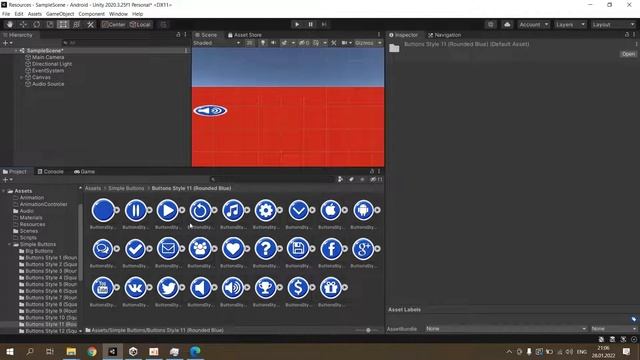Open the Account dropdown
This screenshot has height=360, width=640.
click(533, 24)
